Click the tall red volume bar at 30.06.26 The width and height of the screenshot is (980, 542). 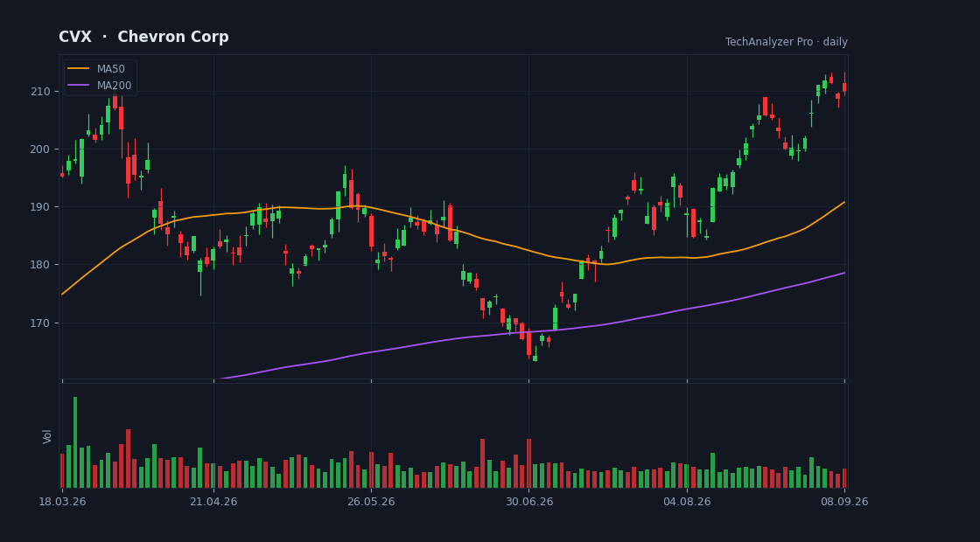(528, 463)
